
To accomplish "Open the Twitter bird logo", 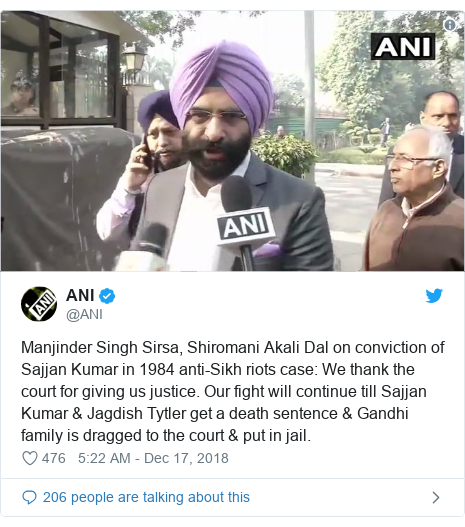I will [434, 295].
